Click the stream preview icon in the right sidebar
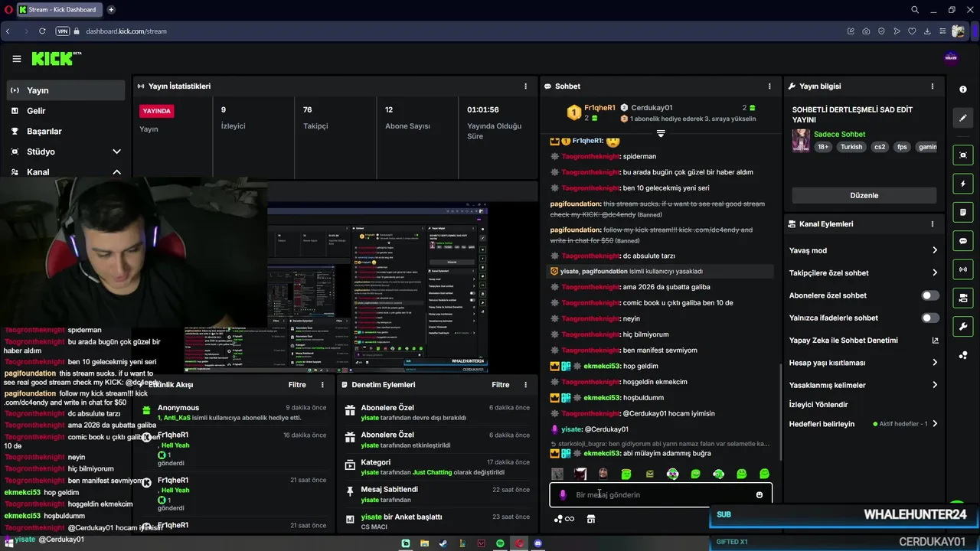The image size is (980, 551). tap(963, 155)
